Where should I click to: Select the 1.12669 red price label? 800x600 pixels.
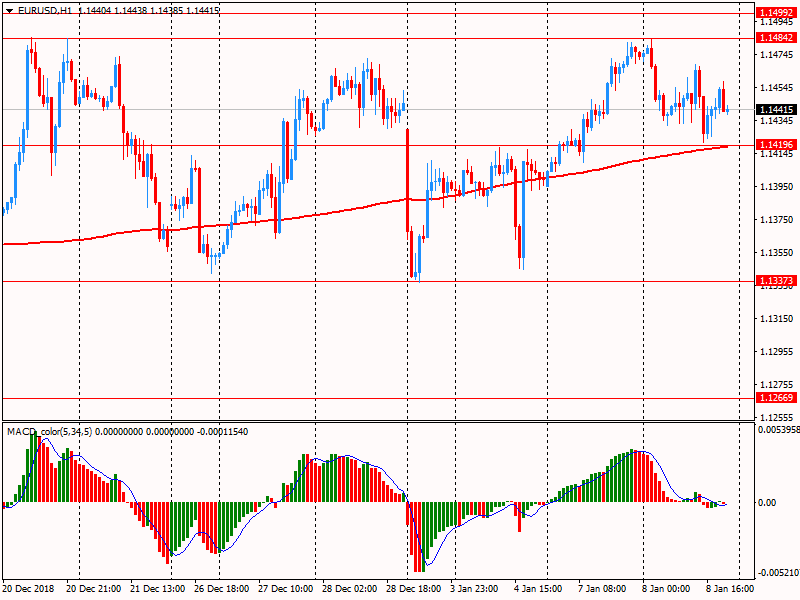point(776,398)
